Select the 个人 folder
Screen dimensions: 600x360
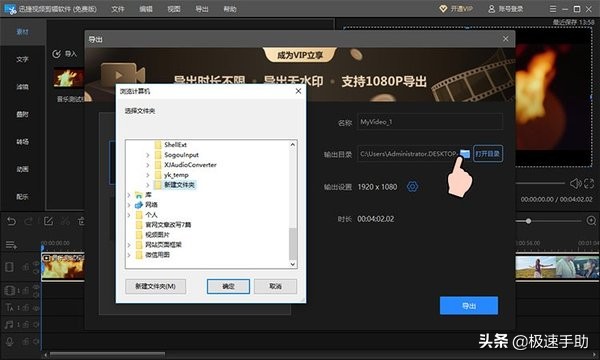(x=151, y=215)
